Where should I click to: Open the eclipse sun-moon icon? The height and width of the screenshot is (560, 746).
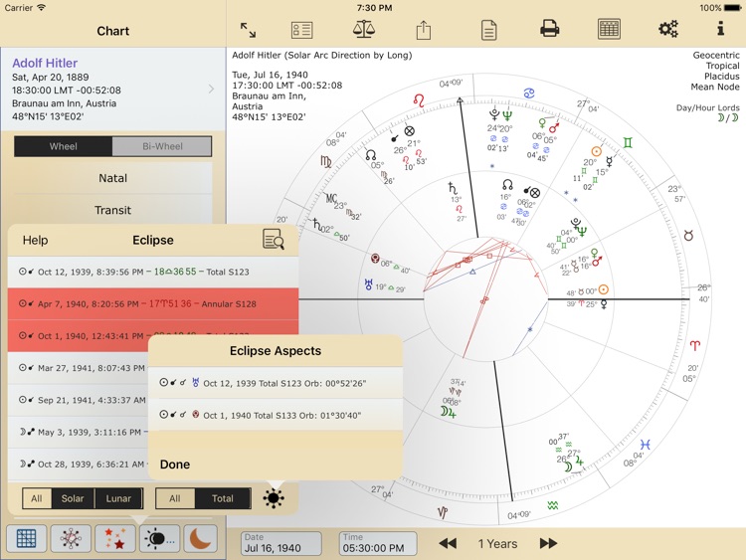(x=159, y=538)
